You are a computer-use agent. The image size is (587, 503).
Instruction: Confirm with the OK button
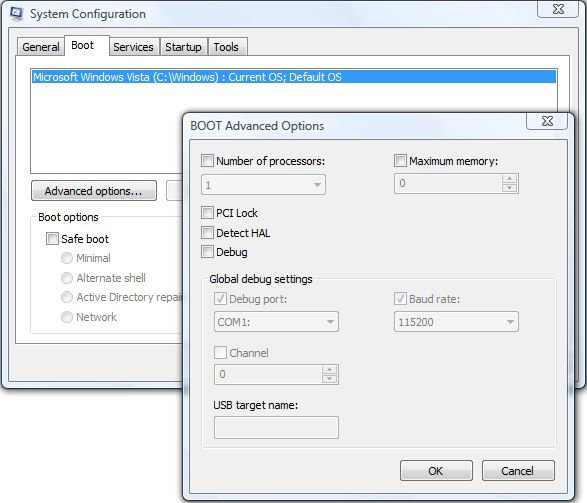(436, 470)
